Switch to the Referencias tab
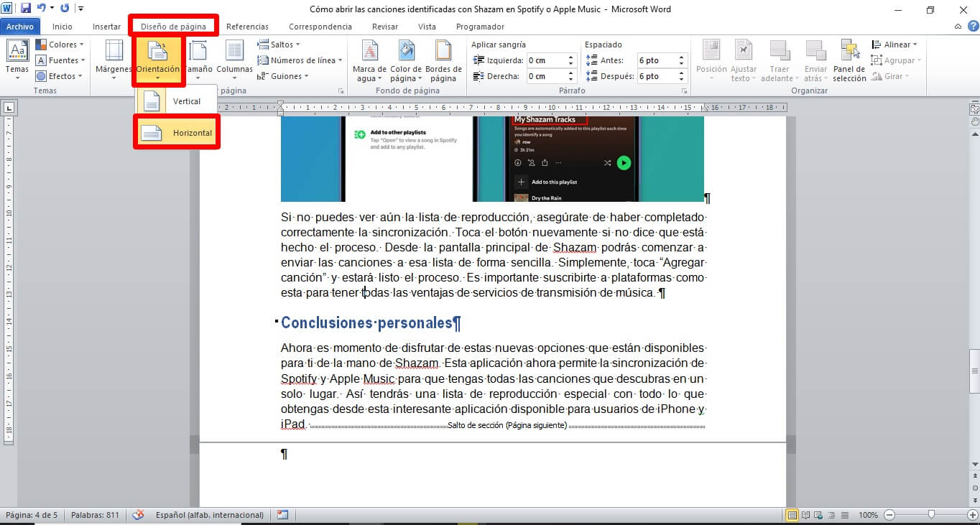Viewport: 980px width, 525px height. (x=247, y=27)
